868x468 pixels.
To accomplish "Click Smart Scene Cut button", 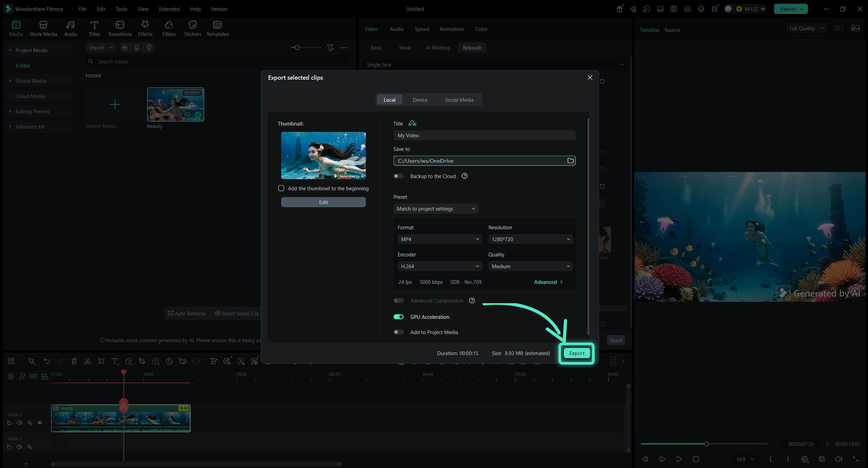I will (x=237, y=314).
